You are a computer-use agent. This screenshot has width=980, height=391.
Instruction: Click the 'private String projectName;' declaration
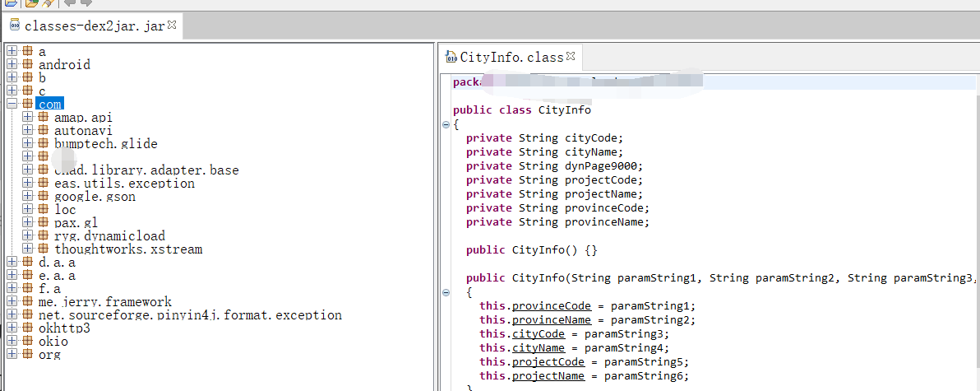pos(554,194)
